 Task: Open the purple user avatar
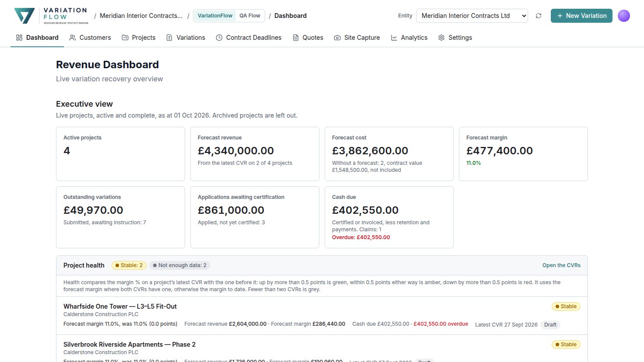(x=624, y=16)
